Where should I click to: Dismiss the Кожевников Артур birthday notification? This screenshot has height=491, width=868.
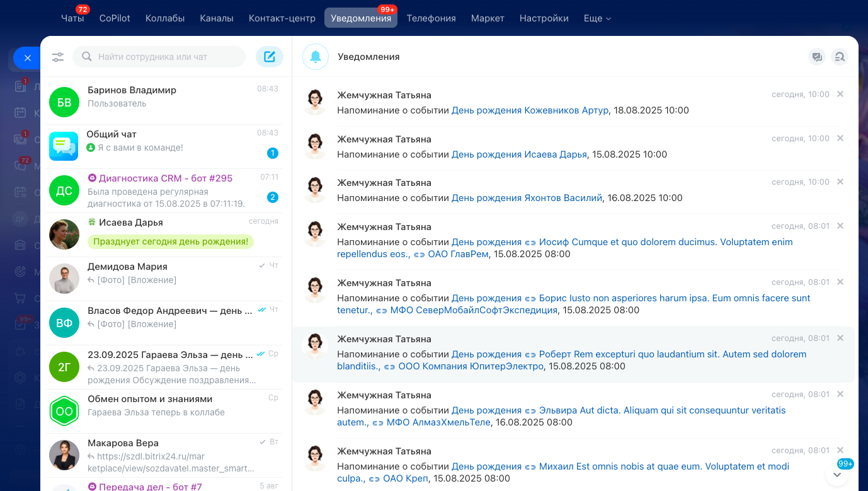pos(840,94)
